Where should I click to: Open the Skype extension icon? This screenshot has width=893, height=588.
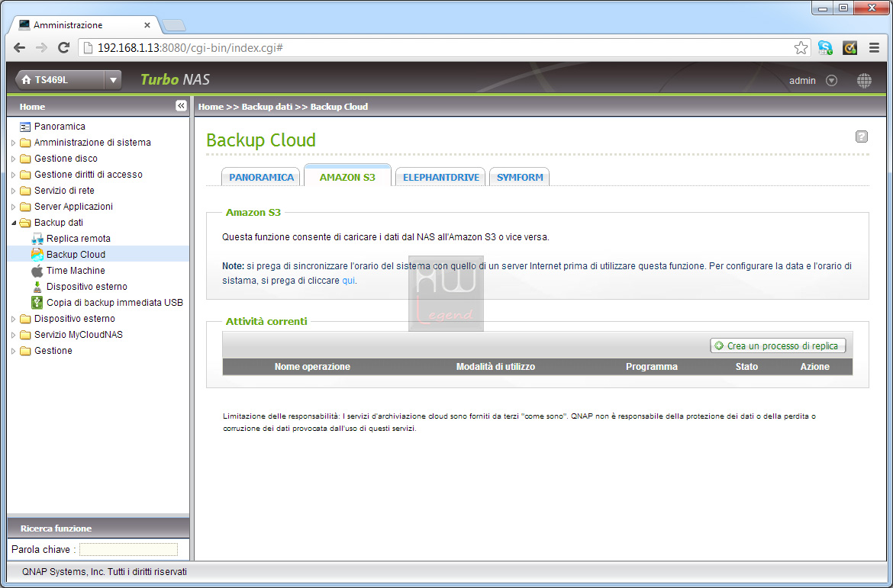(x=825, y=48)
